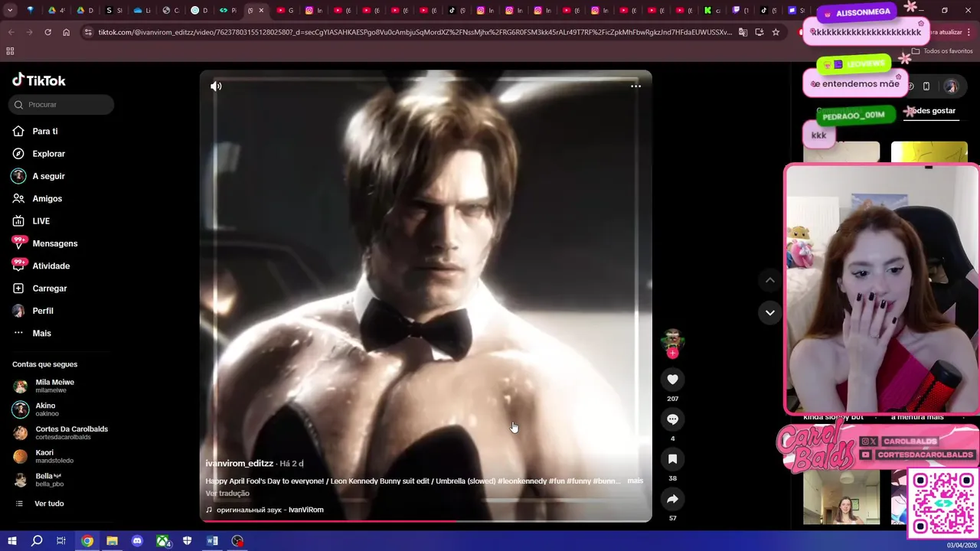The image size is (980, 551).
Task: Bookmark this page with the star icon
Action: [776, 32]
